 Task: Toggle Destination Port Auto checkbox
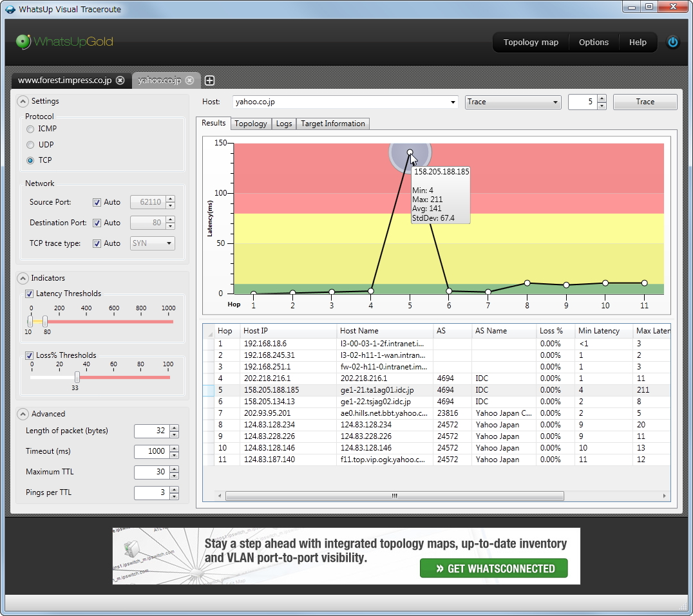[97, 223]
